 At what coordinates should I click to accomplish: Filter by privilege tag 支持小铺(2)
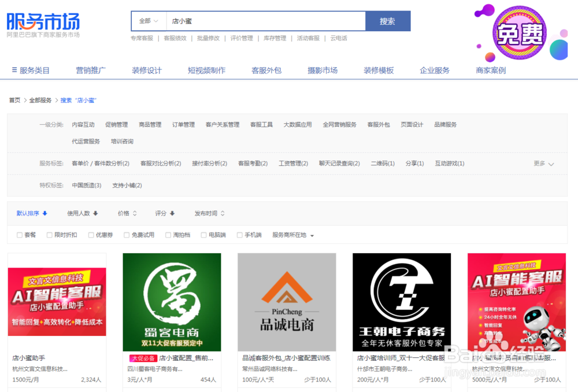click(127, 185)
